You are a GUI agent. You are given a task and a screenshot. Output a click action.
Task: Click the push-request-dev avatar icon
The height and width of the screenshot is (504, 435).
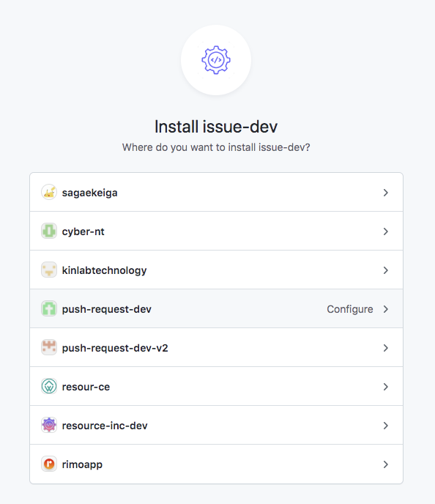(49, 309)
